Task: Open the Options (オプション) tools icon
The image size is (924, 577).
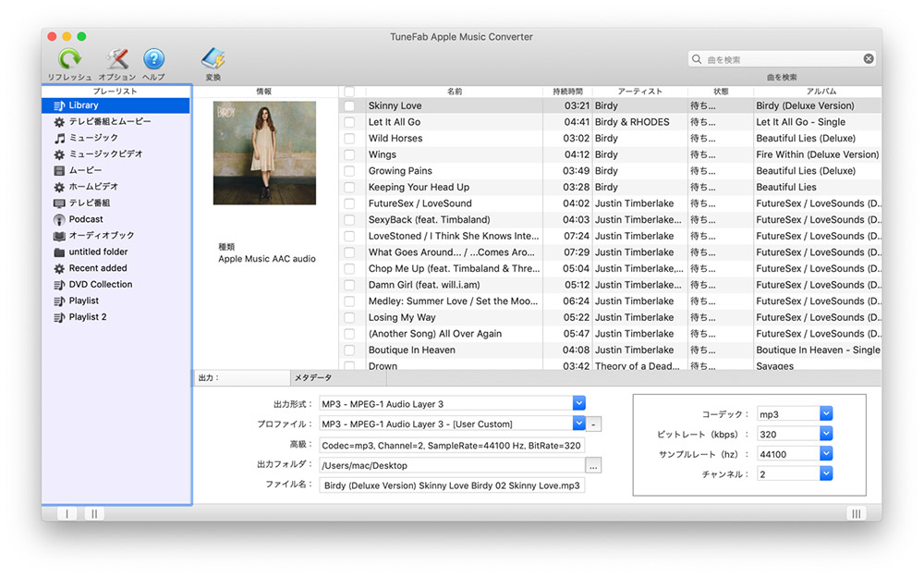Action: point(117,59)
